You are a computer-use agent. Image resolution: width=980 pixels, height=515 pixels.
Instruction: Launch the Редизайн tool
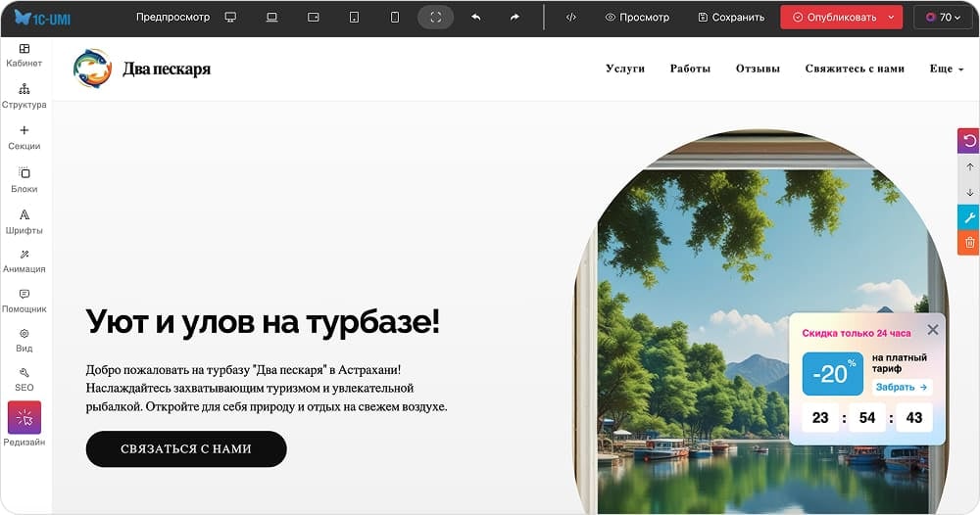click(24, 425)
